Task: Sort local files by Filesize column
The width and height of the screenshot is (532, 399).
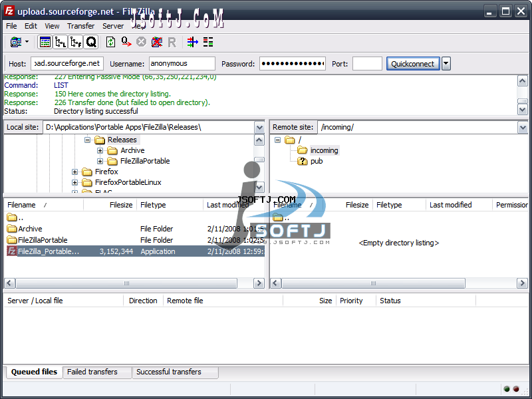Action: (110, 205)
